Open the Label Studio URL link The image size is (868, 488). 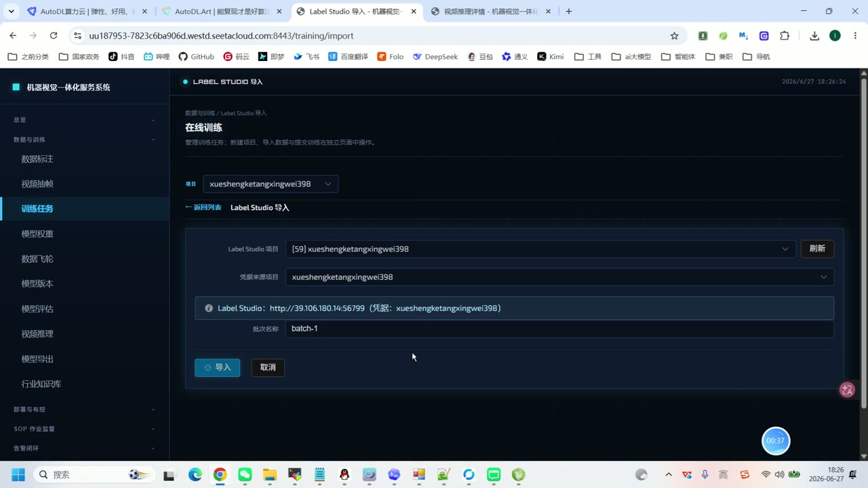317,308
